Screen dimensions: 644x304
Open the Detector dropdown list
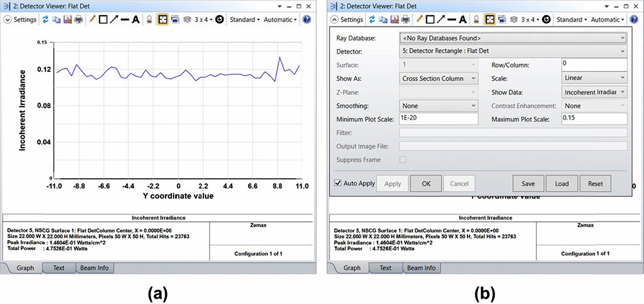512,51
